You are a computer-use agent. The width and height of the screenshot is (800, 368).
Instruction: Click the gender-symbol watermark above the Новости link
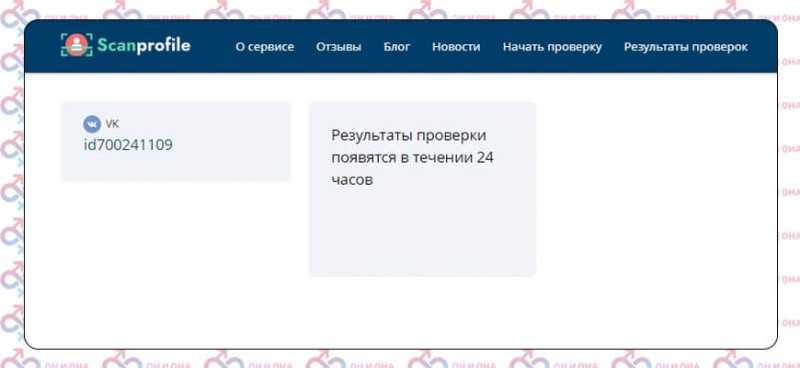429,10
